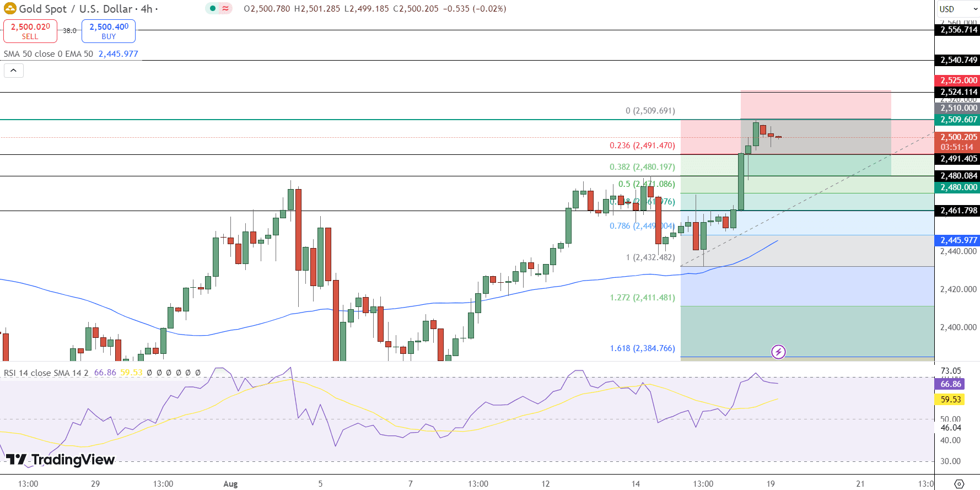
Task: Click the countdown timer 03:51:14
Action: click(x=957, y=147)
